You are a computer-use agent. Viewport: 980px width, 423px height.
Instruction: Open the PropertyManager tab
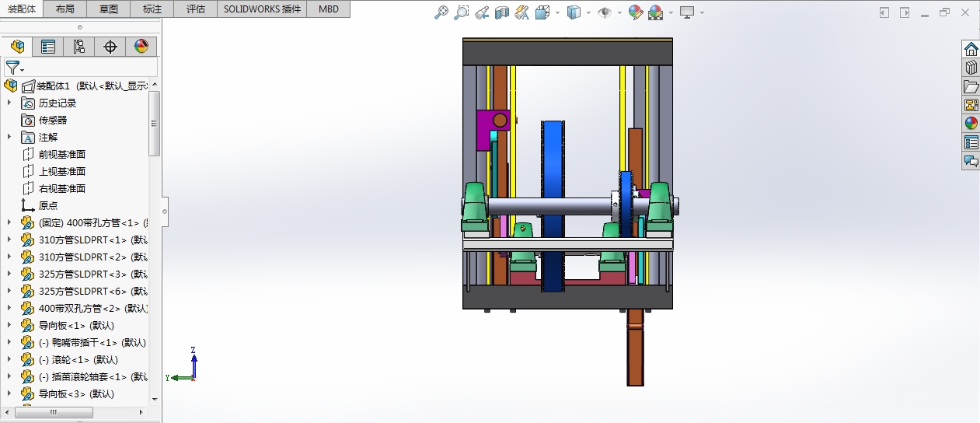click(48, 47)
